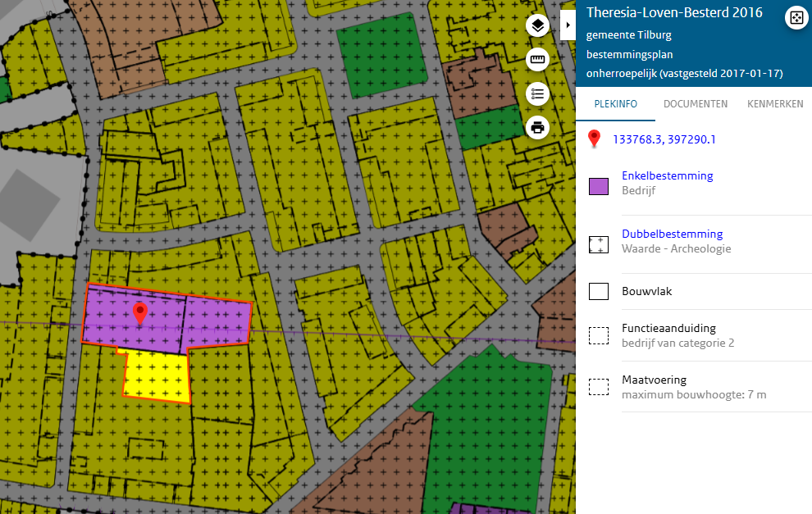Click the red marker pin on the map
The width and height of the screenshot is (812, 514).
click(x=139, y=312)
